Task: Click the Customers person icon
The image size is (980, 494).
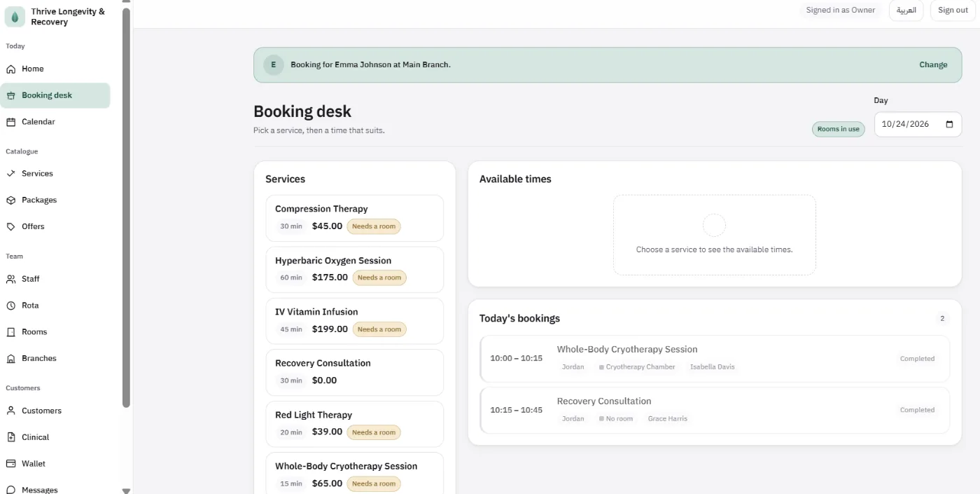Action: tap(10, 411)
